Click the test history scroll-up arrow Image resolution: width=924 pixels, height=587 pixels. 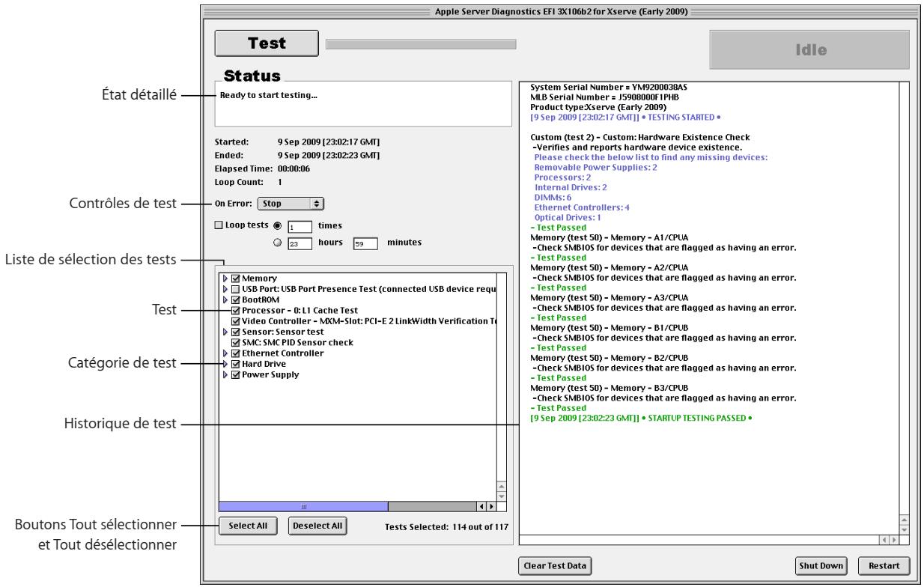point(903,518)
